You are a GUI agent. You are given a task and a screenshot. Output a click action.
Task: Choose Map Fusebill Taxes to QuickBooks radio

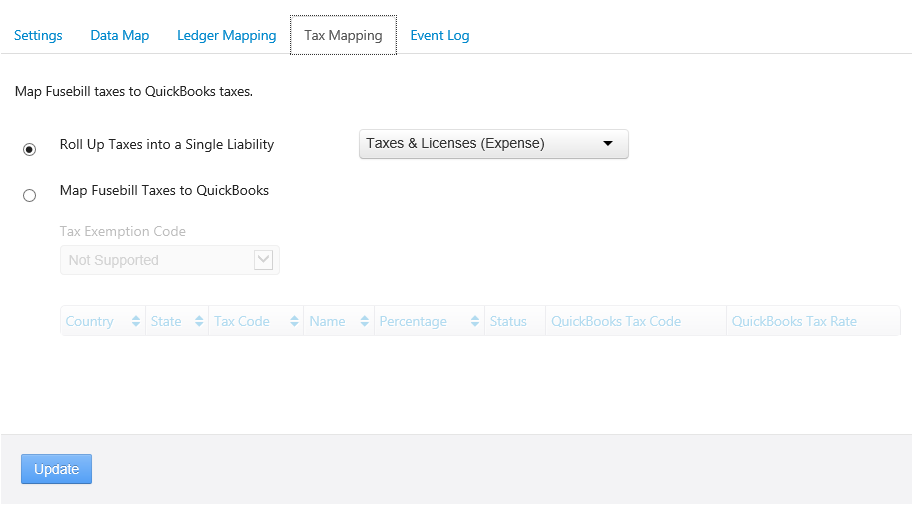(x=30, y=195)
